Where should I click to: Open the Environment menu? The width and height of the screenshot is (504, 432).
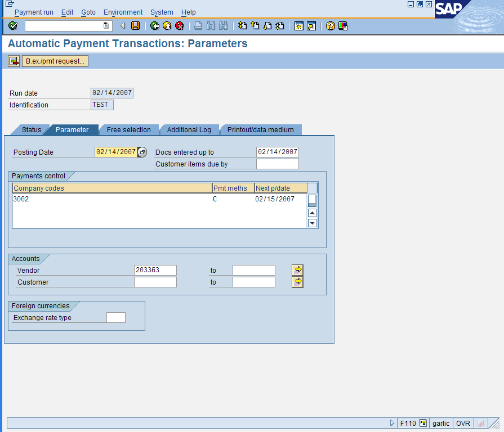pos(123,12)
